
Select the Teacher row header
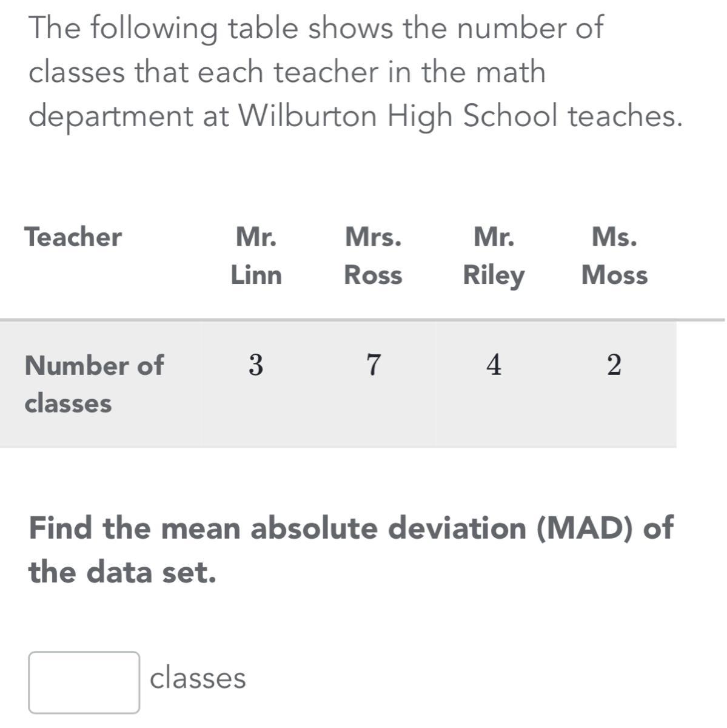coord(73,237)
